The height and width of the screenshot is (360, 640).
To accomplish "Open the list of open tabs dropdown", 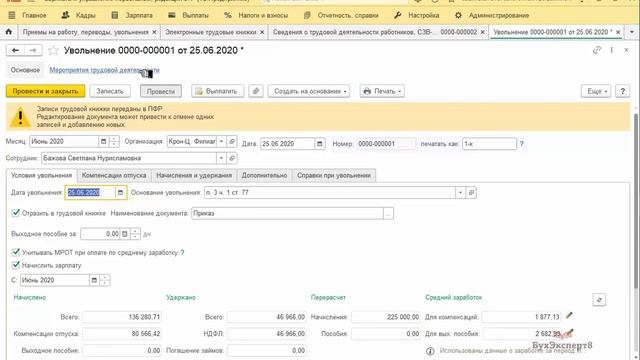I will pos(631,32).
